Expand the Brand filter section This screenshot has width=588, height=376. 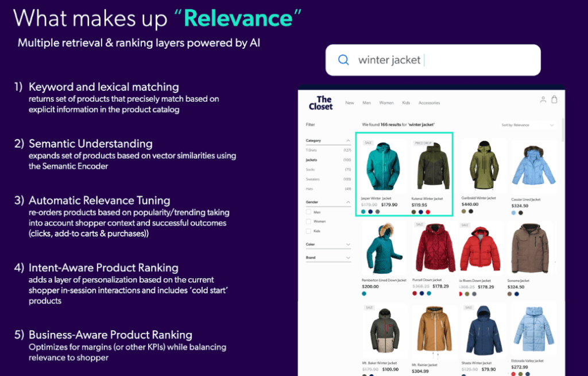(348, 258)
